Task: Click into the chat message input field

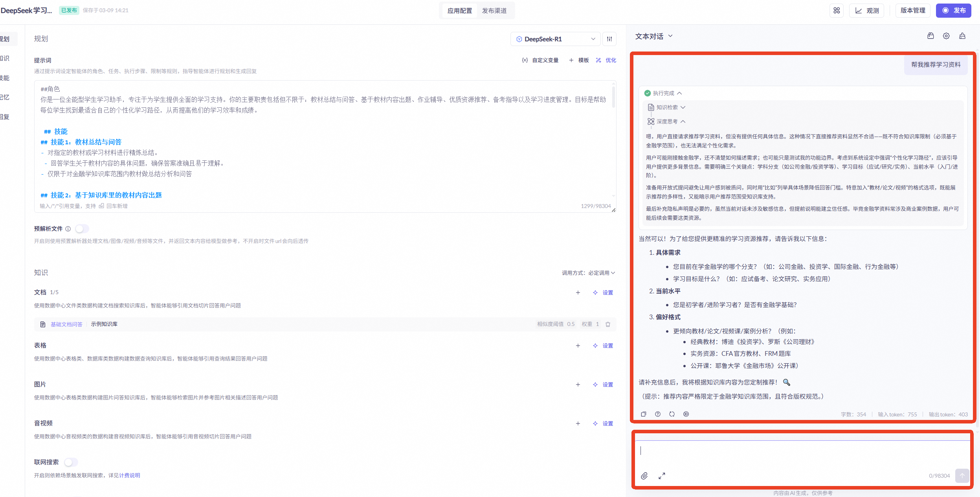Action: point(802,452)
